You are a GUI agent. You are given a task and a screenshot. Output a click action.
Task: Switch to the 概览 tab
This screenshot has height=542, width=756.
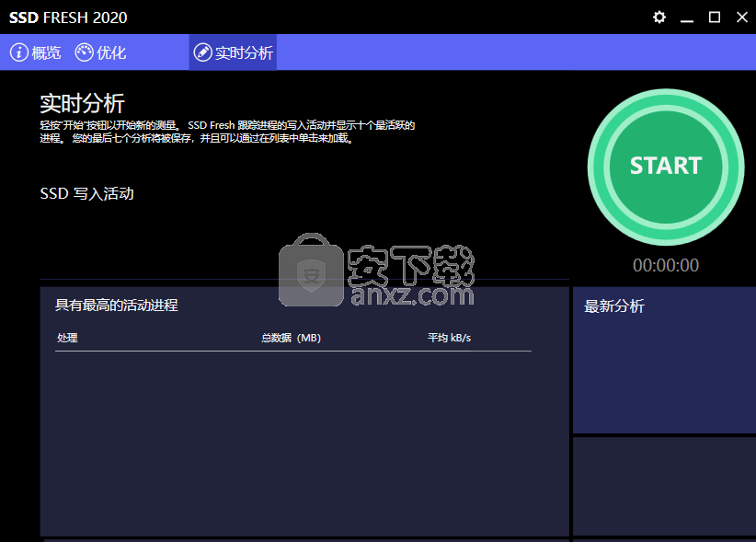coord(36,52)
